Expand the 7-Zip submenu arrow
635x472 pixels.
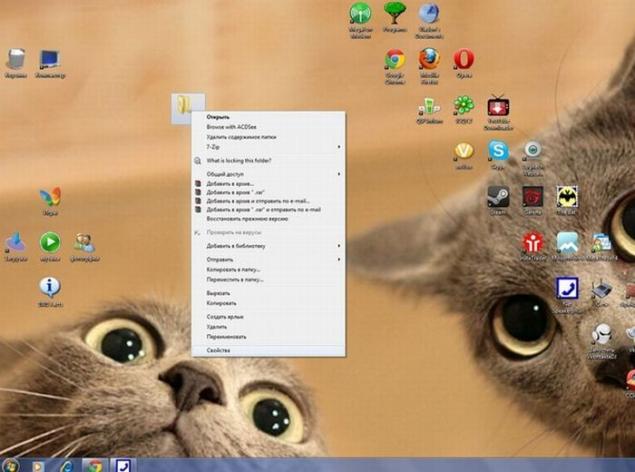(339, 147)
